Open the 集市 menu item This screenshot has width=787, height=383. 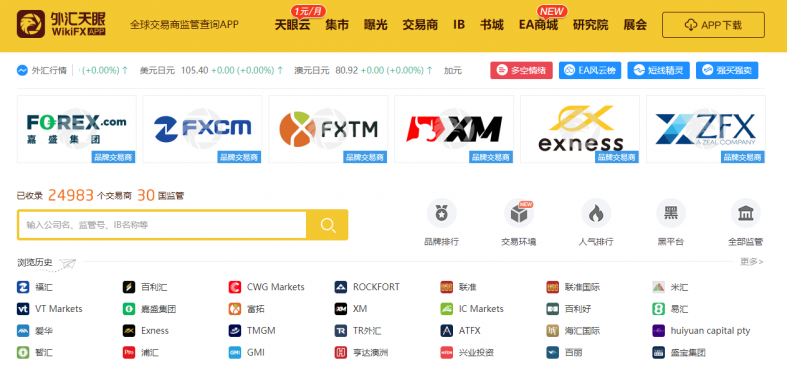pyautogui.click(x=337, y=25)
